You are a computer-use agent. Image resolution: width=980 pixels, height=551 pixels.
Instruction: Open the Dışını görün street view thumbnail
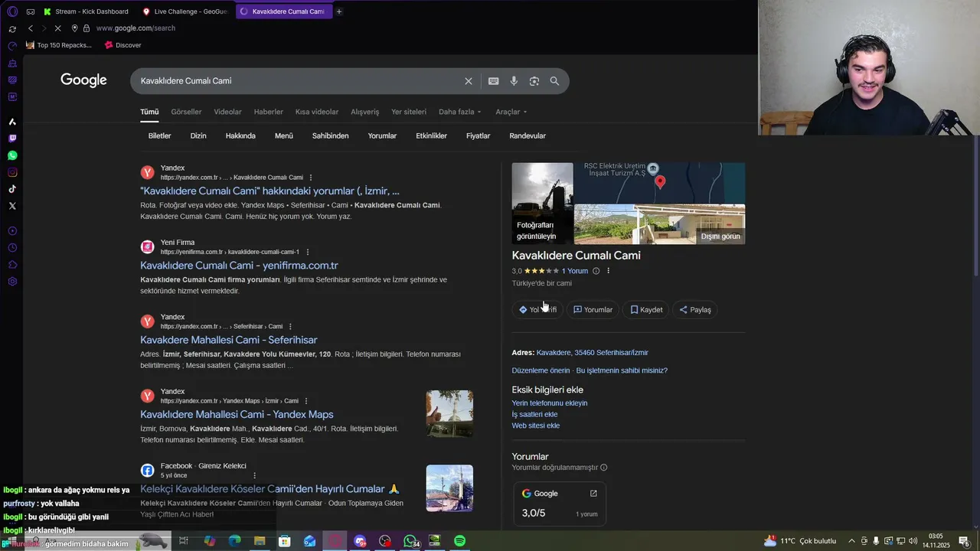pos(660,224)
